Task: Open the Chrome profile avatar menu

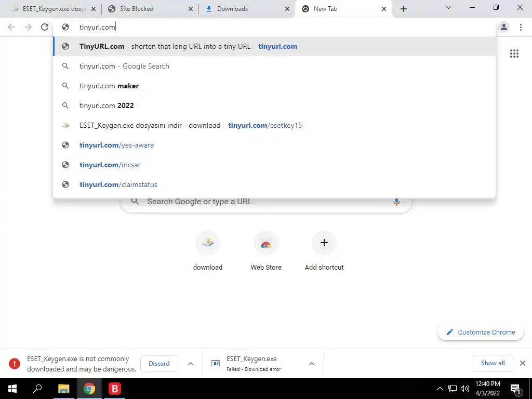Action: click(504, 27)
